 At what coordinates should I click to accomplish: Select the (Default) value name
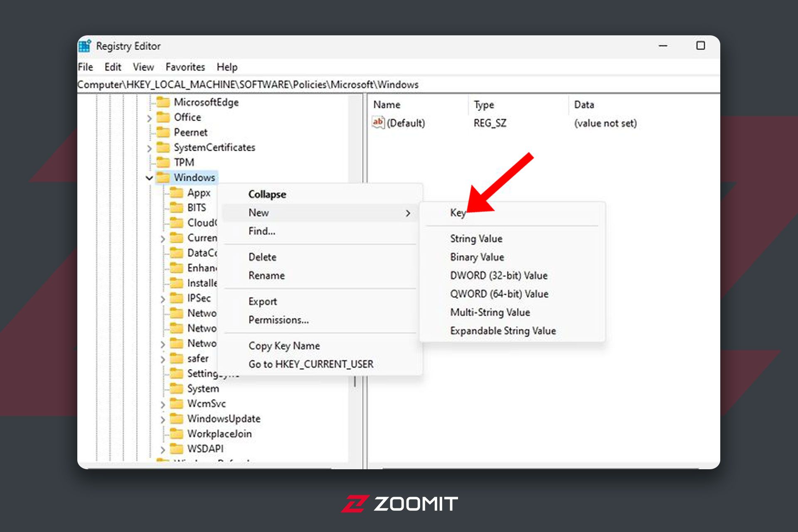click(x=406, y=123)
